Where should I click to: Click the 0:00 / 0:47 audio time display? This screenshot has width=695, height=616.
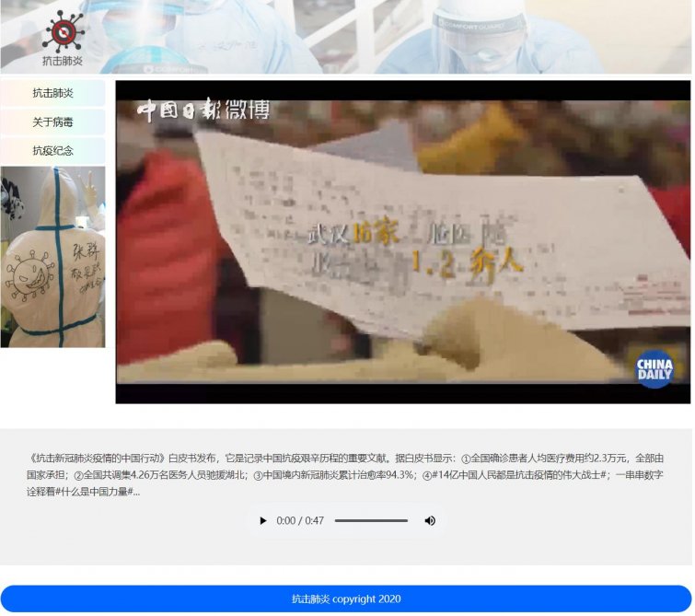tap(300, 521)
